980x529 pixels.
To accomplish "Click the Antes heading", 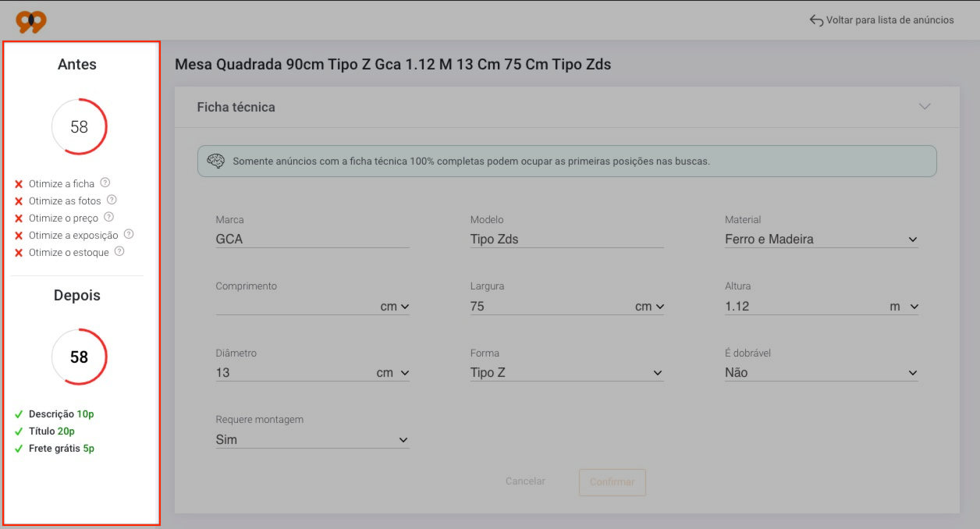I will click(77, 65).
